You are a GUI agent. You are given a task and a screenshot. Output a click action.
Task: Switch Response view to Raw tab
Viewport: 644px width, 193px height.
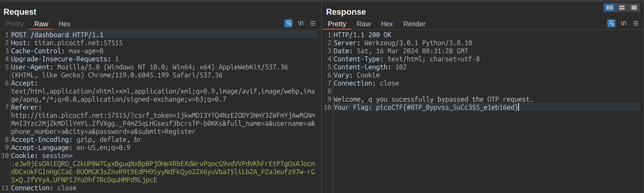[364, 24]
